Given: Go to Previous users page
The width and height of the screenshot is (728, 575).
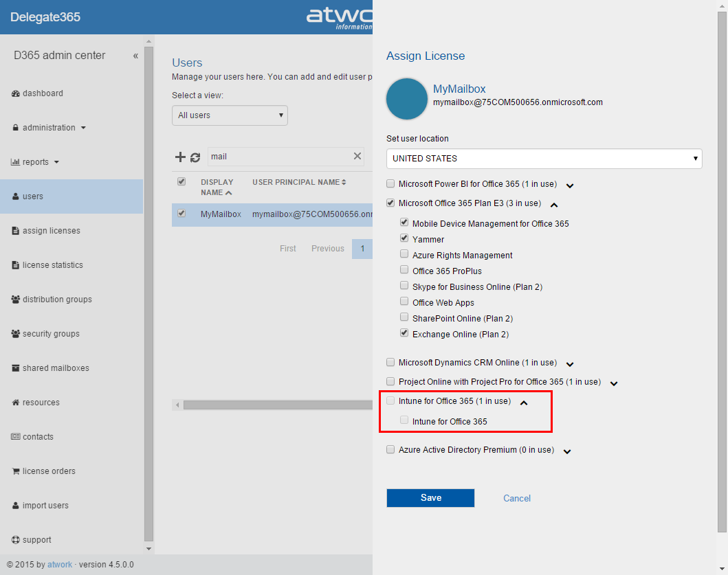Looking at the screenshot, I should [328, 249].
